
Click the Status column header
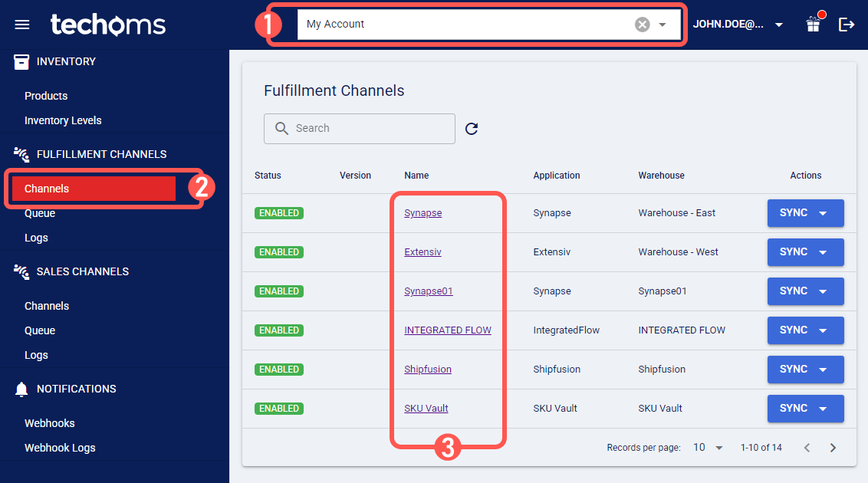click(x=268, y=176)
